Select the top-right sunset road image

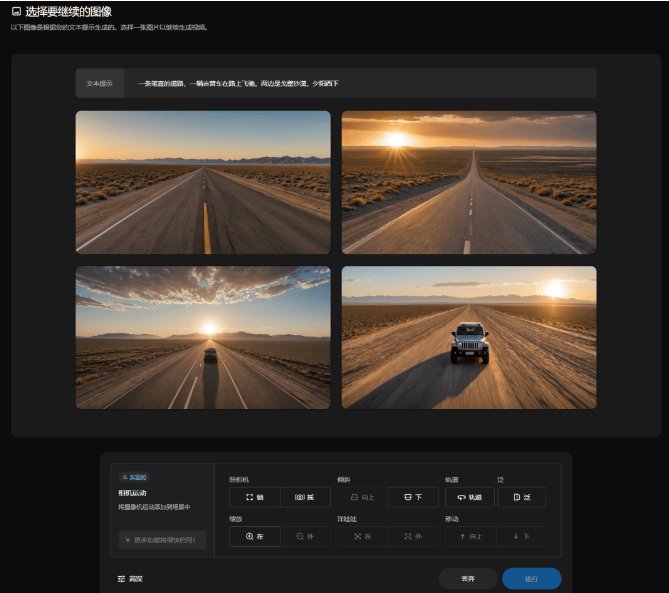click(x=469, y=182)
